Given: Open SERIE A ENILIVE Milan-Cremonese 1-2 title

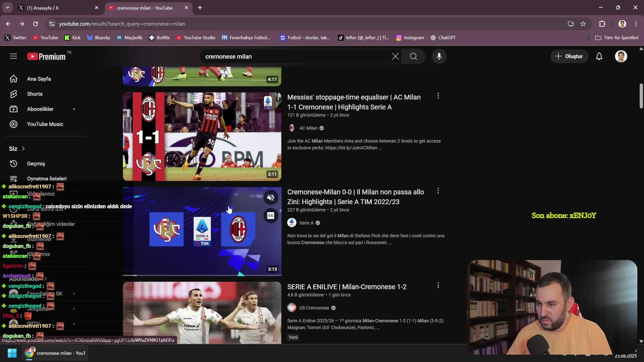Looking at the screenshot, I should (347, 287).
